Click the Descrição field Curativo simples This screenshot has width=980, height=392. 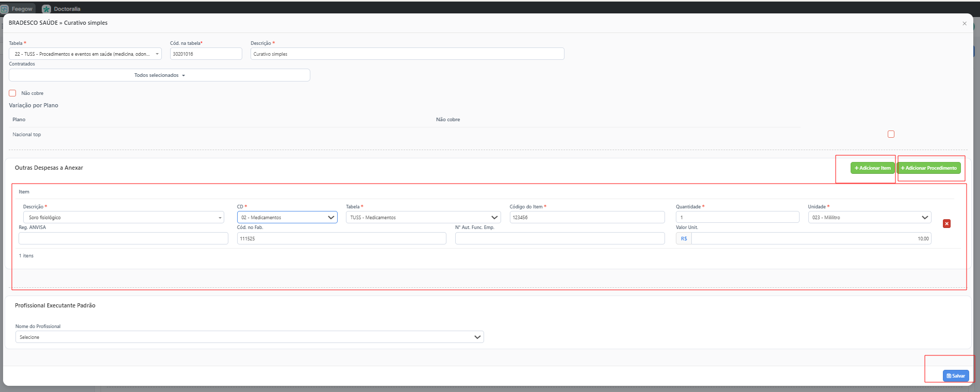tap(407, 54)
